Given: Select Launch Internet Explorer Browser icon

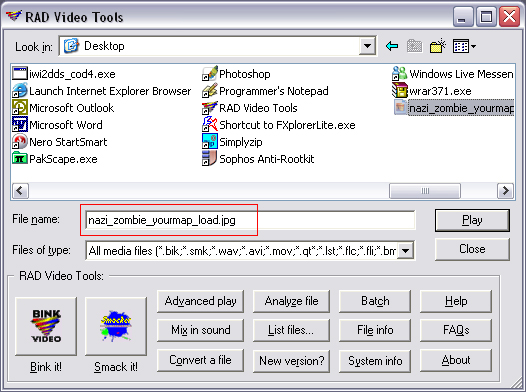Looking at the screenshot, I should pos(20,91).
